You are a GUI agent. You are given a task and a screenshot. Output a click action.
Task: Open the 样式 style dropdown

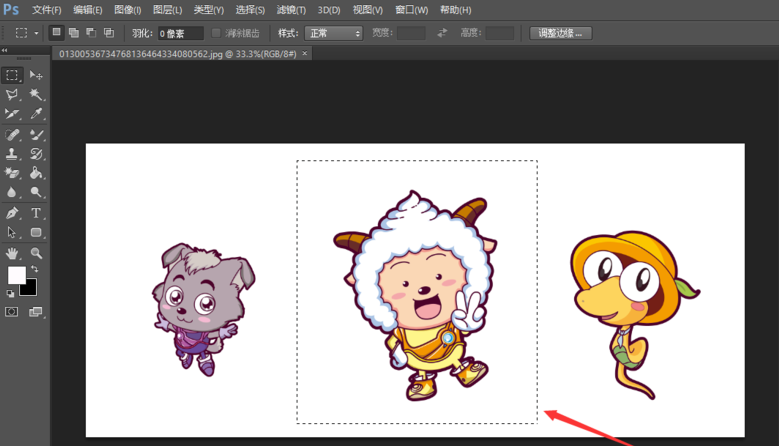point(334,33)
